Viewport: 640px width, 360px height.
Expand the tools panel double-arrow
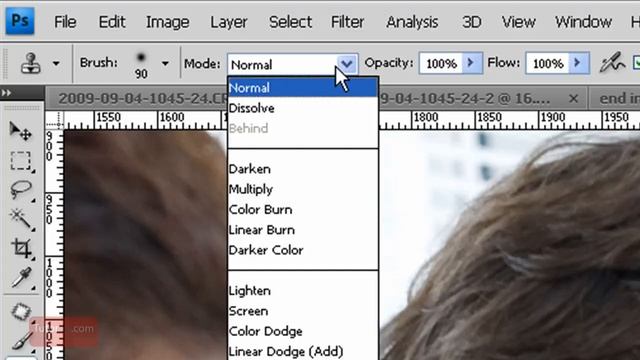click(6, 93)
